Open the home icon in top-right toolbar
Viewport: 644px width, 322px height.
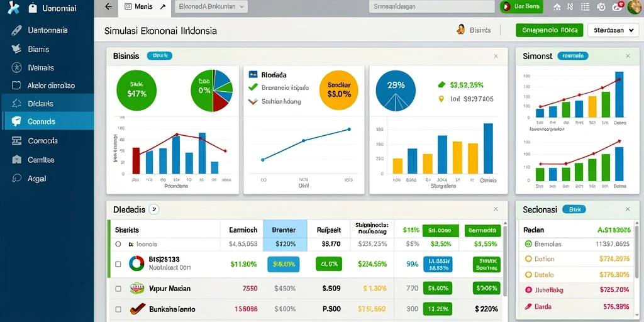pos(557,7)
